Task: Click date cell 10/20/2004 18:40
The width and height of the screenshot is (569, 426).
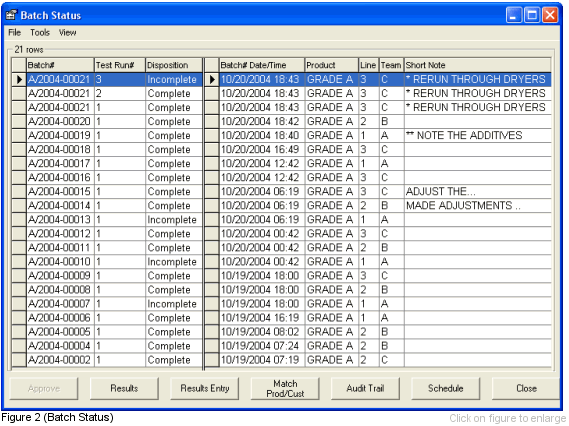Action: [x=262, y=135]
